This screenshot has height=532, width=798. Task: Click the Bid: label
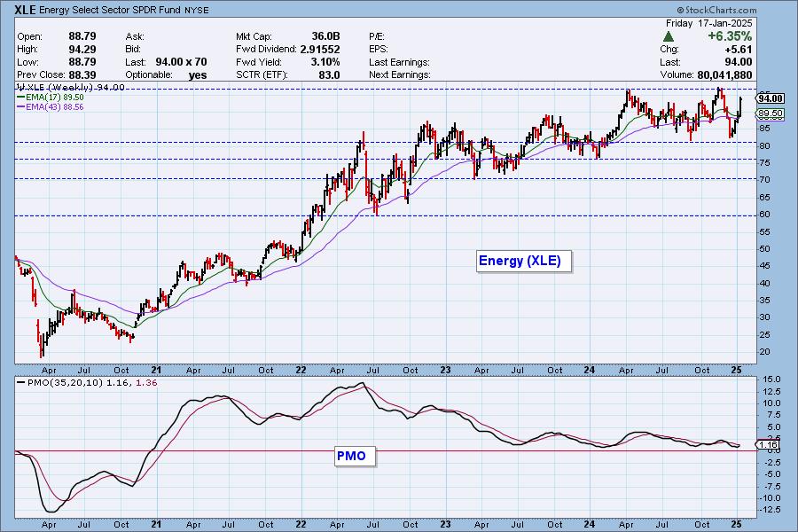[x=133, y=50]
